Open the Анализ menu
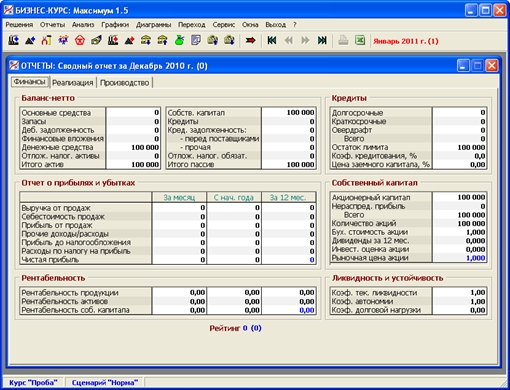The height and width of the screenshot is (390, 510). click(x=83, y=25)
